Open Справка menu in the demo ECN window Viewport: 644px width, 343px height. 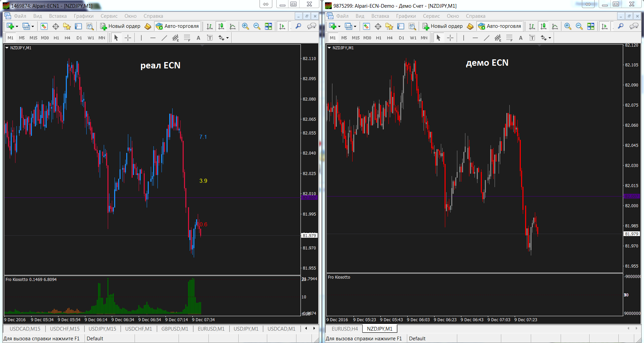coord(475,16)
